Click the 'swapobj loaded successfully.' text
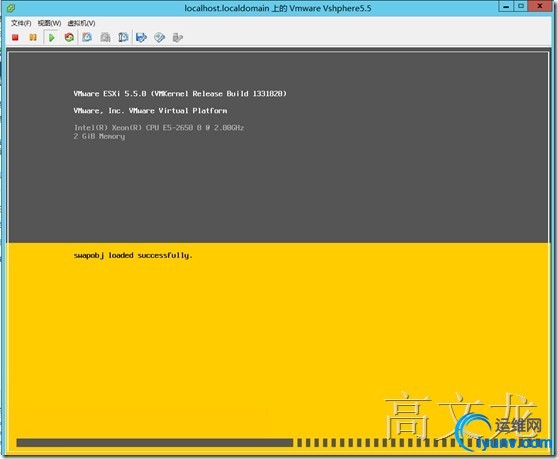This screenshot has height=459, width=558. [133, 255]
